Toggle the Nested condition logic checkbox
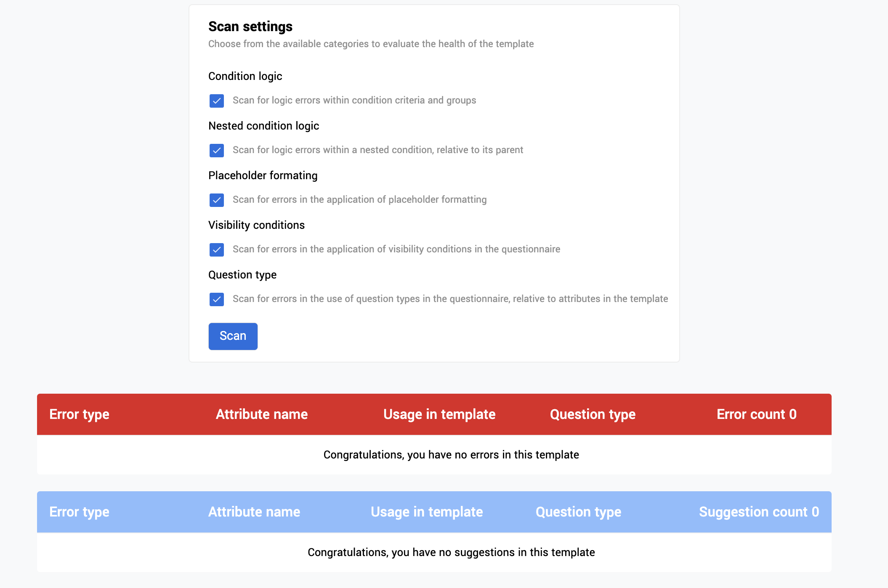The height and width of the screenshot is (588, 888). click(x=217, y=151)
